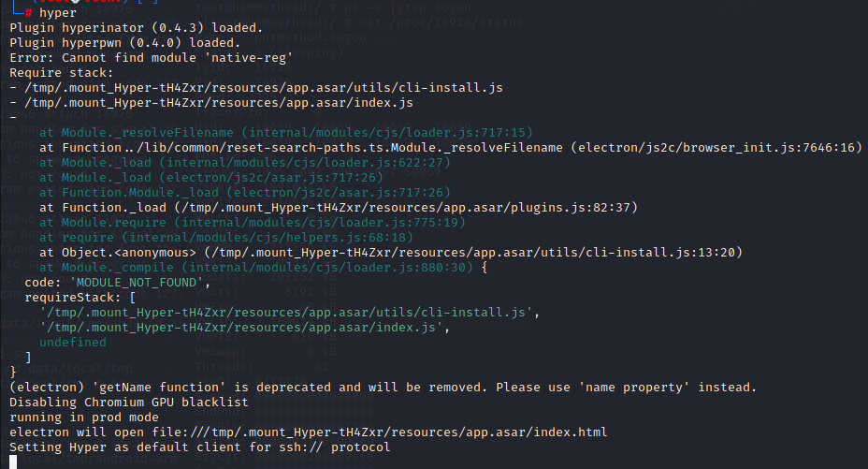
Task: Select the 'Plugin hyperinator (0.4.3) loaded.' line
Action: (x=137, y=28)
